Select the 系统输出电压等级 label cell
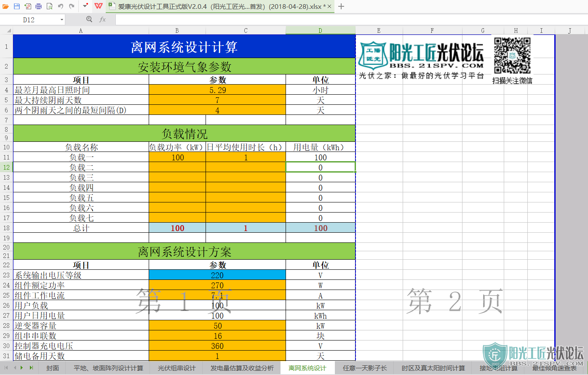Image resolution: width=588 pixels, height=375 pixels. click(x=81, y=275)
